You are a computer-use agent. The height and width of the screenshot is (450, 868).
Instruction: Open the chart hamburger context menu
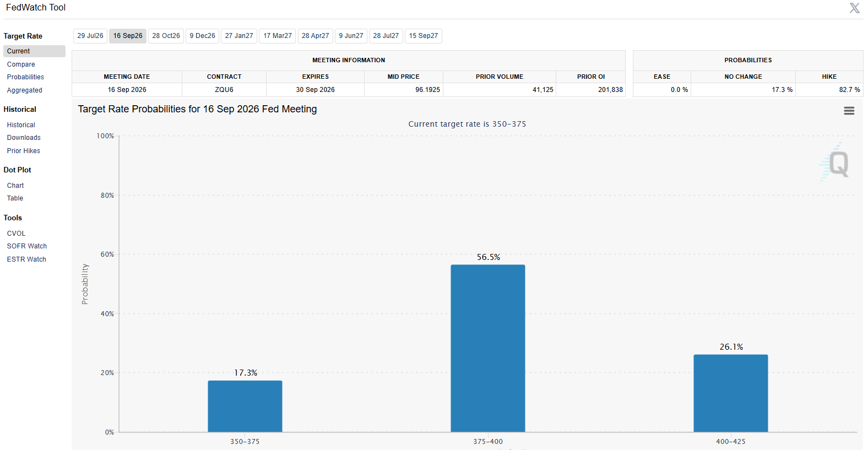tap(849, 111)
